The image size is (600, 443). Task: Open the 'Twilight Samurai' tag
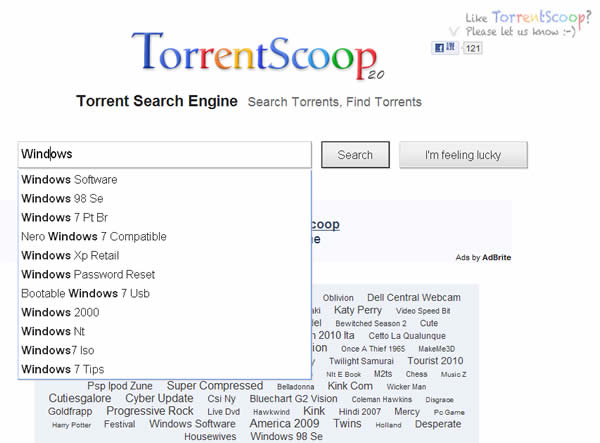pyautogui.click(x=361, y=361)
